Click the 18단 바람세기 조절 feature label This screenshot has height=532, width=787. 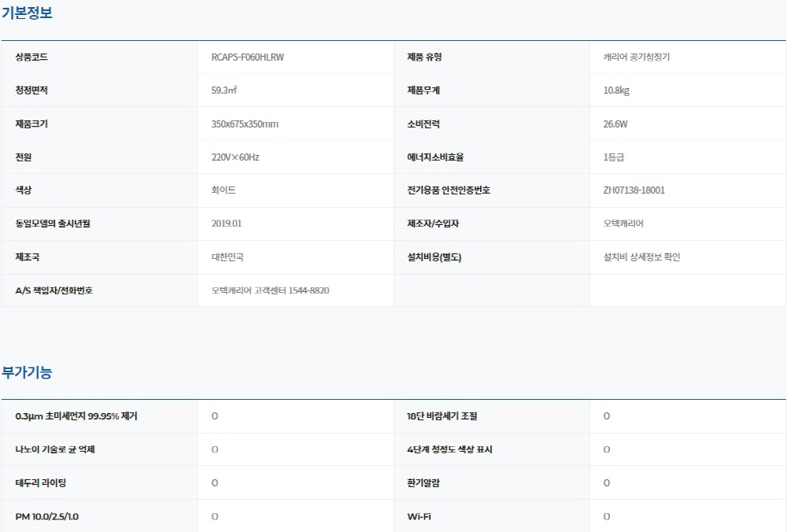coord(442,416)
